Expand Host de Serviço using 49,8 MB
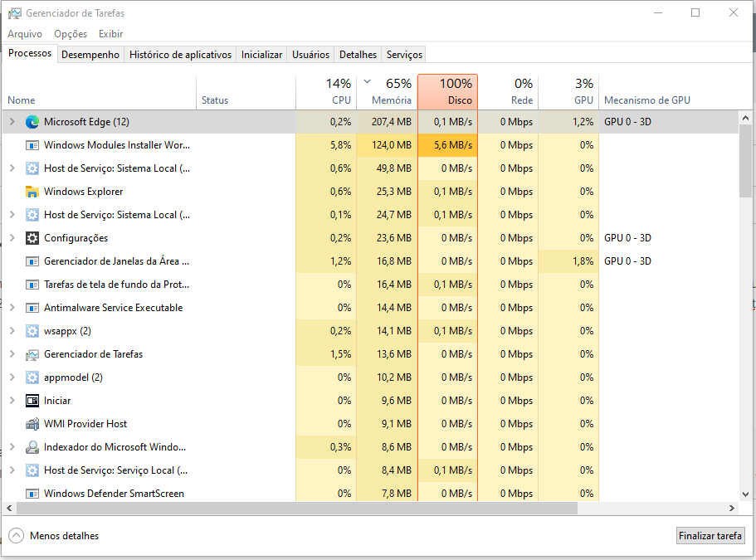 [12, 168]
